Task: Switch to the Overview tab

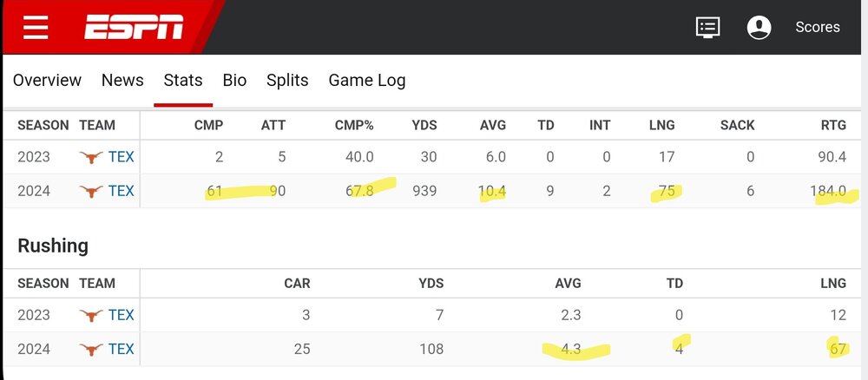Action: 47,80
